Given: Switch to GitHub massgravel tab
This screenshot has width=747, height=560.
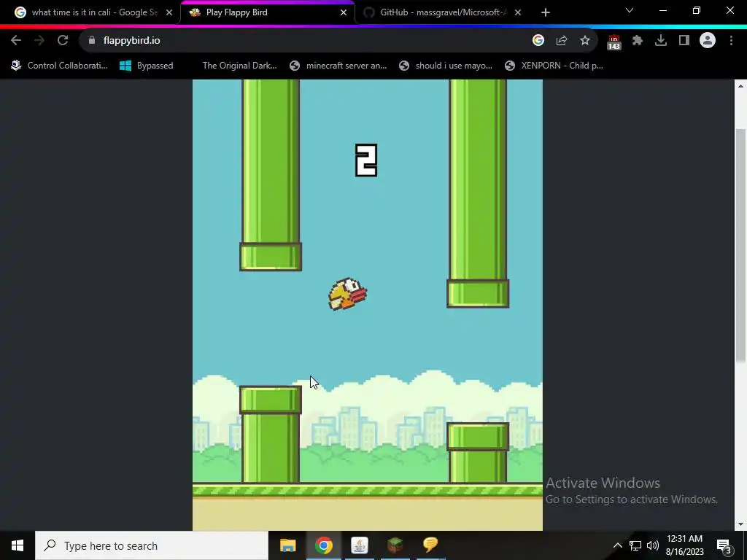Looking at the screenshot, I should point(442,12).
